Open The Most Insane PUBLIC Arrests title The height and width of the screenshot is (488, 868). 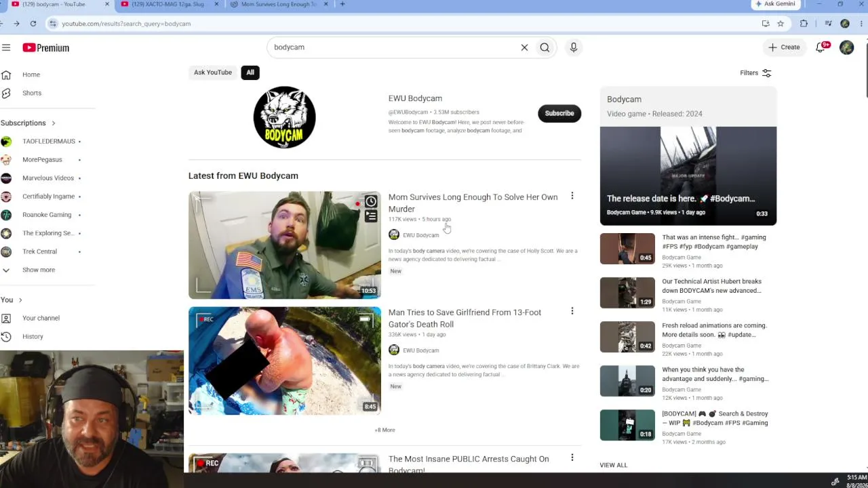[x=469, y=464]
